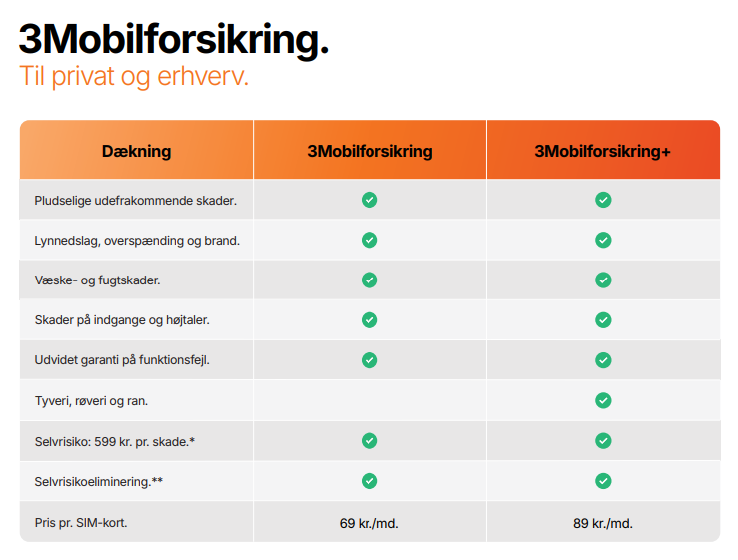Click 3Mobilforsikring+ checkmark for Udvidet garanti

point(603,360)
